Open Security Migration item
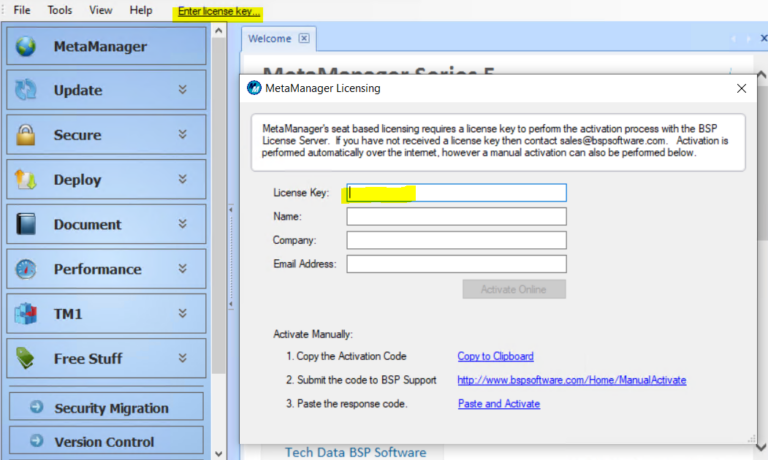This screenshot has width=768, height=460. [x=106, y=407]
